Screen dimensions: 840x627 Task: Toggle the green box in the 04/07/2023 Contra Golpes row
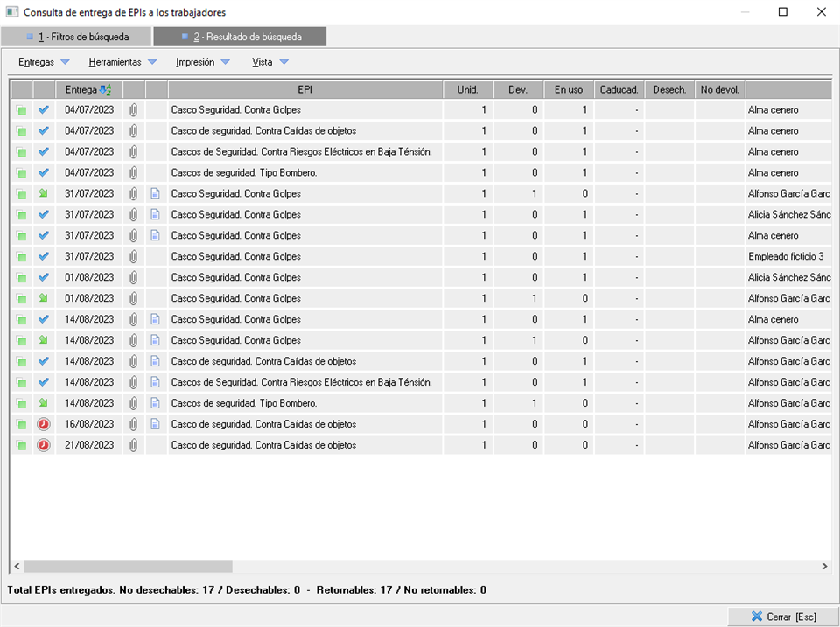(22, 110)
